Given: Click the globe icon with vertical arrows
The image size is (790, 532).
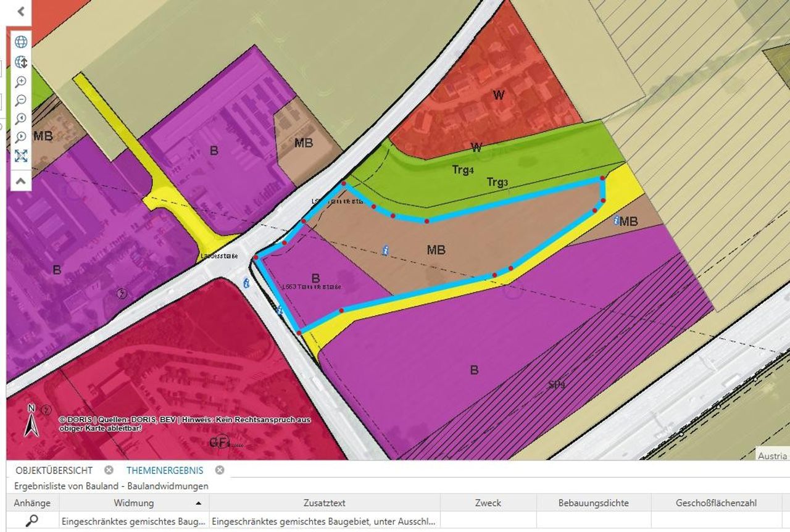Looking at the screenshot, I should pyautogui.click(x=21, y=62).
